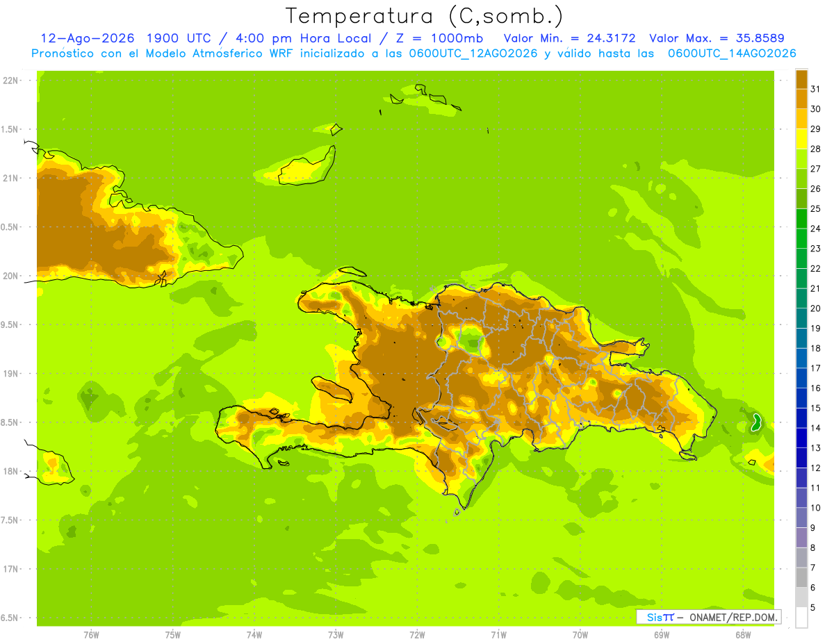The height and width of the screenshot is (644, 834).
Task: Click the purple legend swatch between 9 and 10
Action: coord(801,518)
